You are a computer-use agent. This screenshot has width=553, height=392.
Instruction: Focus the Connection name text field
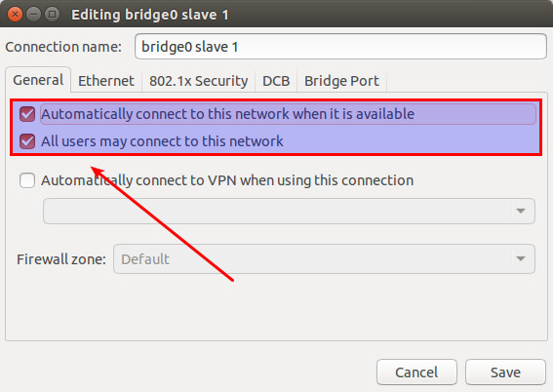coord(340,47)
